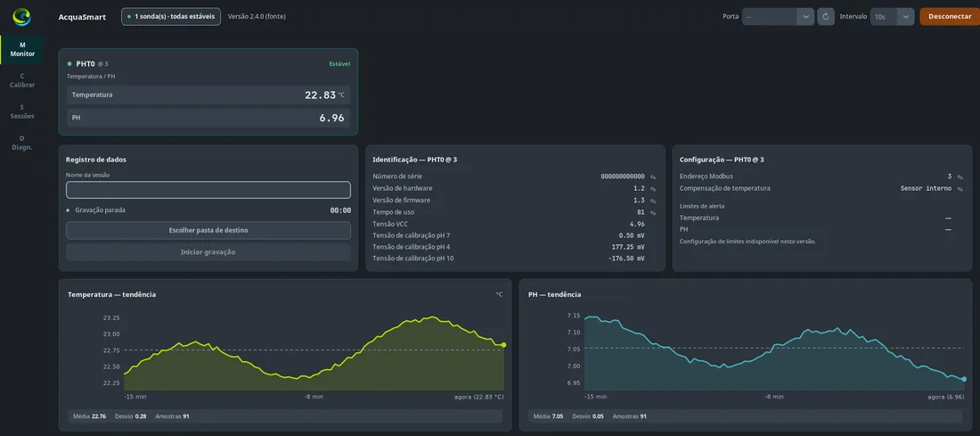The height and width of the screenshot is (436, 980).
Task: Open the Diagn. section
Action: (22, 143)
